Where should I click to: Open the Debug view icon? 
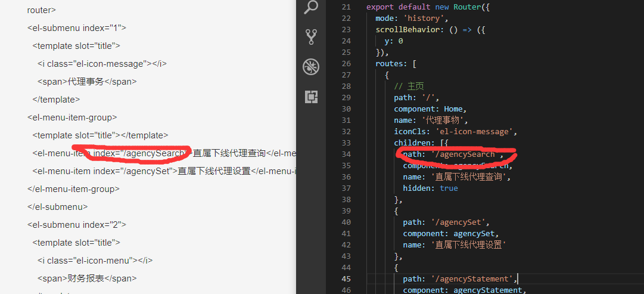[x=311, y=67]
